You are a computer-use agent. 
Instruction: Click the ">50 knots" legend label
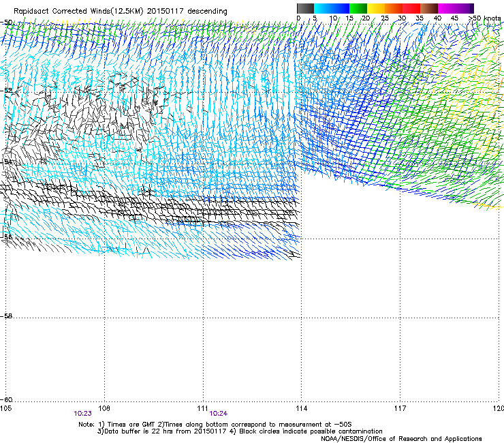click(x=484, y=18)
